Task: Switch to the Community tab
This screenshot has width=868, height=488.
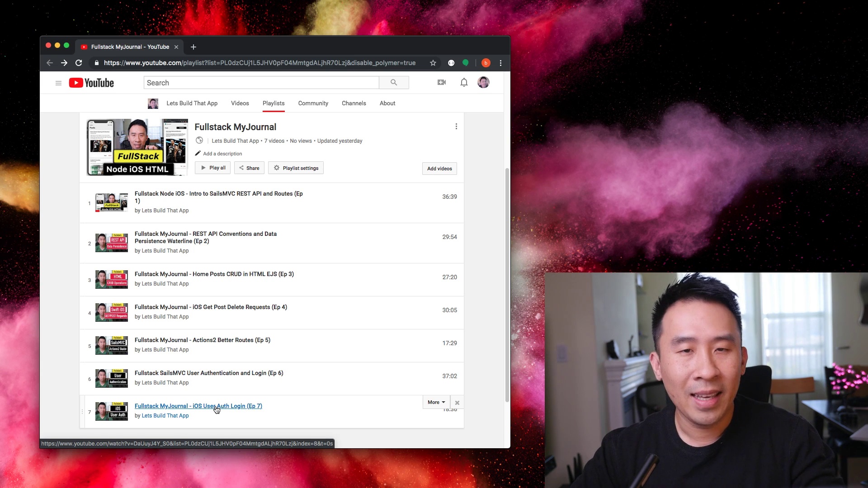Action: click(x=313, y=103)
